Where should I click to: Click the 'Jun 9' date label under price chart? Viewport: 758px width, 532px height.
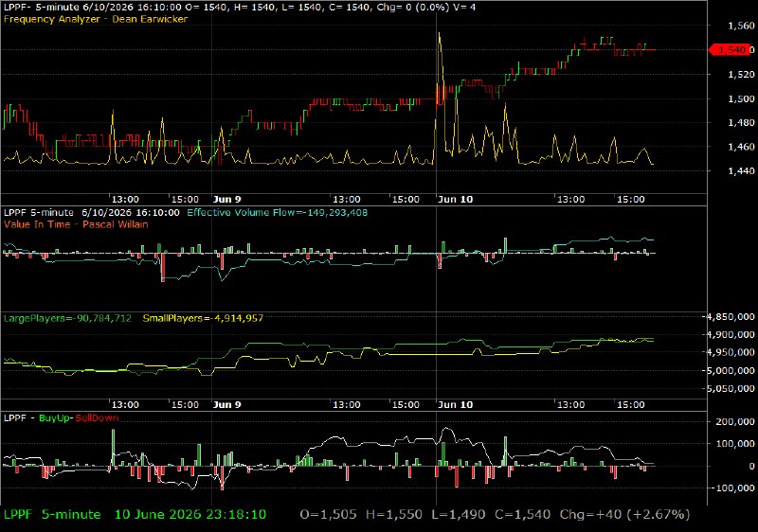[x=227, y=200]
